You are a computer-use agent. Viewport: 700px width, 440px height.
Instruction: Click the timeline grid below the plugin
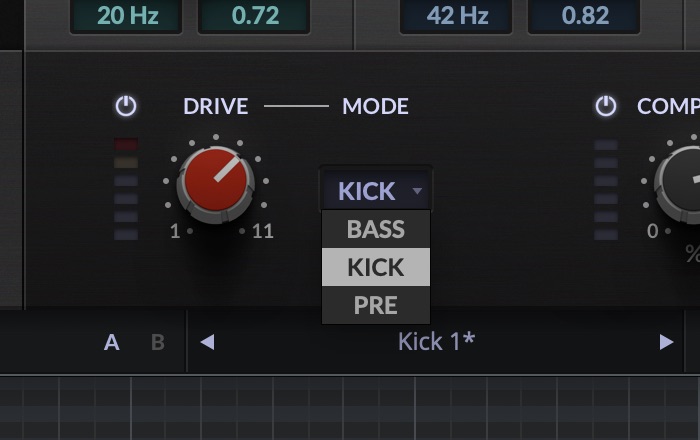tap(350, 408)
